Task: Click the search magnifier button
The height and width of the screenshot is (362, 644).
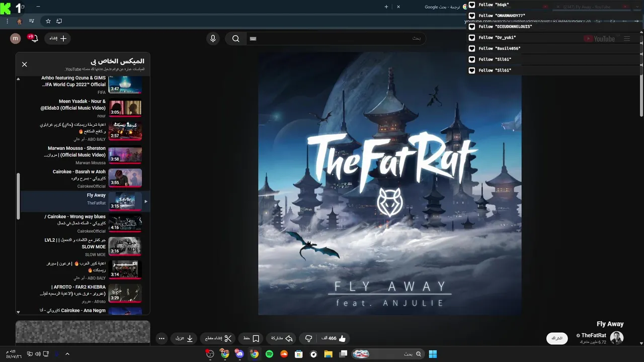Action: (x=235, y=39)
